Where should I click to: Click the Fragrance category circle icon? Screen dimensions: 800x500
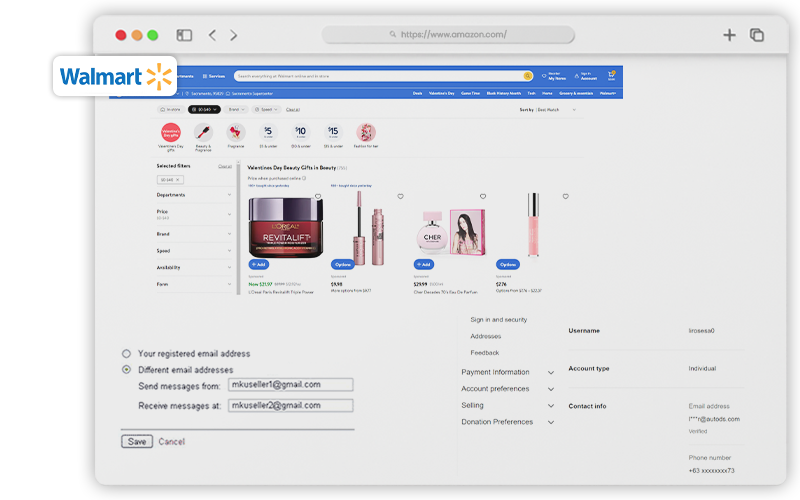(235, 132)
